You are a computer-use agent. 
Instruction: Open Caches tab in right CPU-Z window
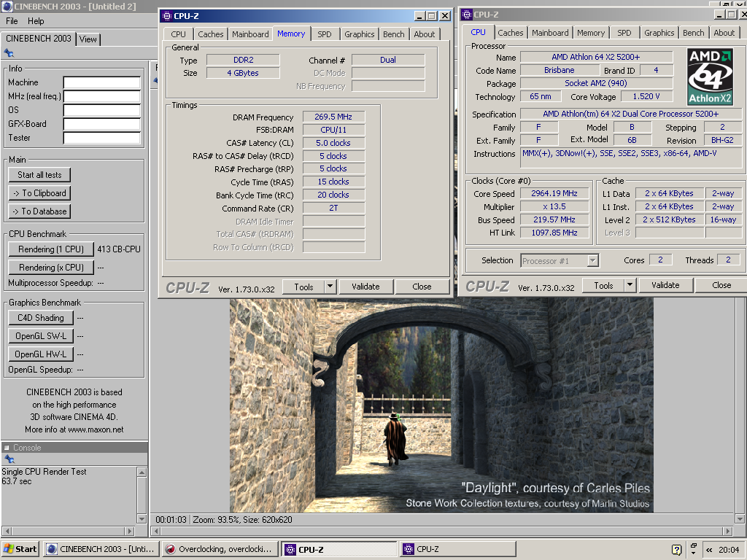(x=510, y=33)
